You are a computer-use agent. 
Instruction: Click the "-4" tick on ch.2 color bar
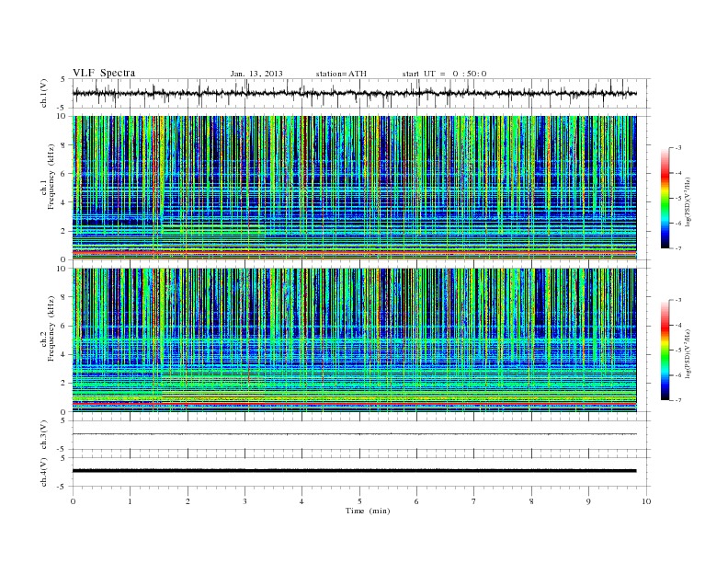[677, 325]
